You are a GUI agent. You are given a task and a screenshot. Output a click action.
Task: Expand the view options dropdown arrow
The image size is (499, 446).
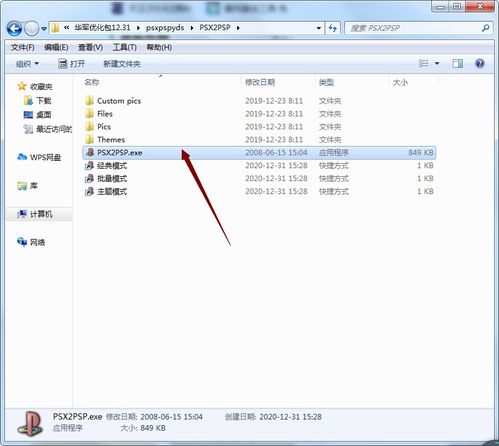coord(437,63)
